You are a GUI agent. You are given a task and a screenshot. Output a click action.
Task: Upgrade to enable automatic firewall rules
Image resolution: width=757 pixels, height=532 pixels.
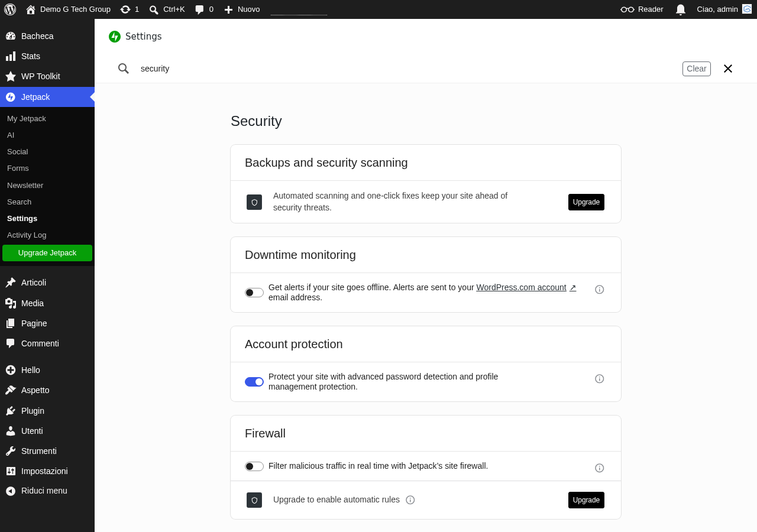click(586, 500)
